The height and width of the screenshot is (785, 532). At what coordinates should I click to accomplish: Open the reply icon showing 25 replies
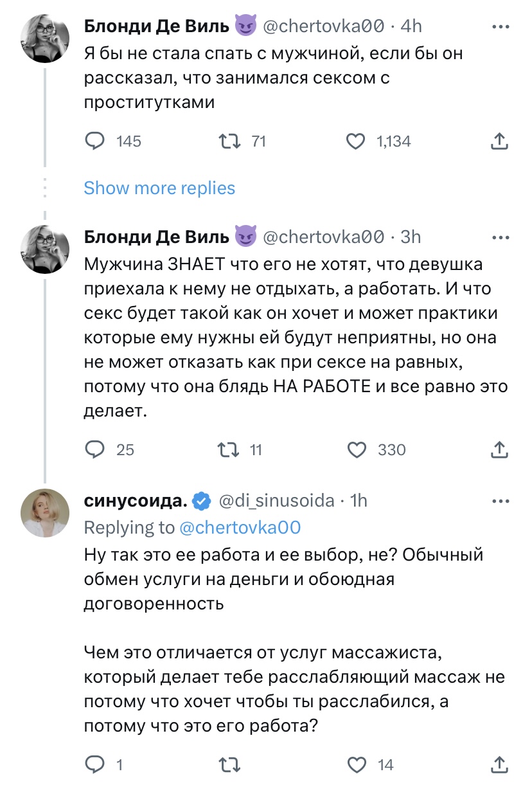[x=95, y=449]
